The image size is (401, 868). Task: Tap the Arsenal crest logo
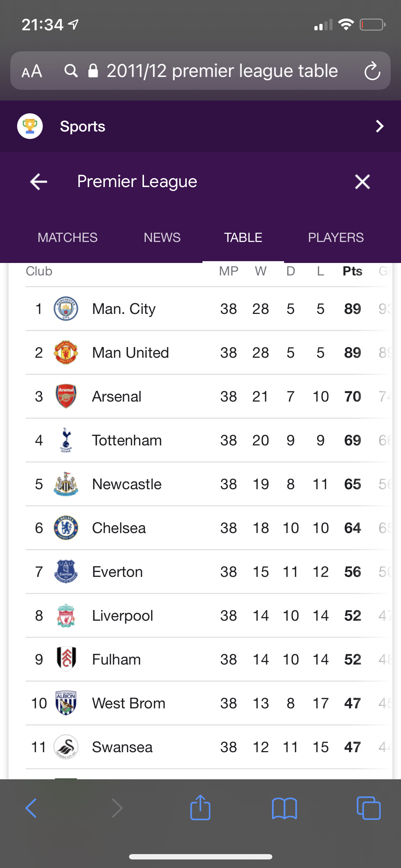pos(66,396)
